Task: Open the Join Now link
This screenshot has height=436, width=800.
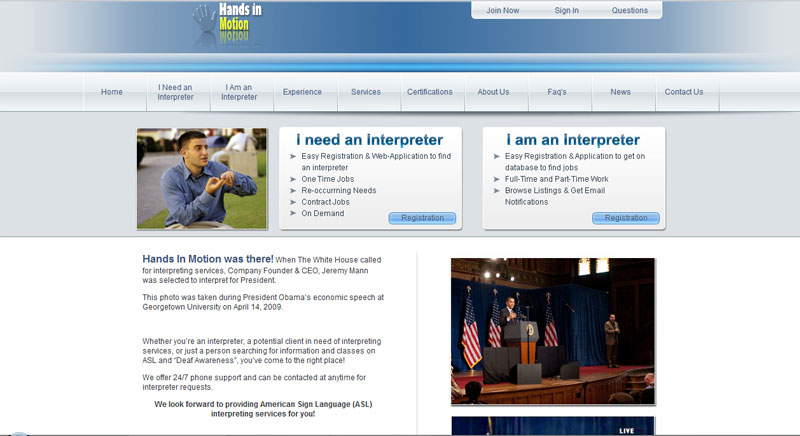Action: coord(502,11)
